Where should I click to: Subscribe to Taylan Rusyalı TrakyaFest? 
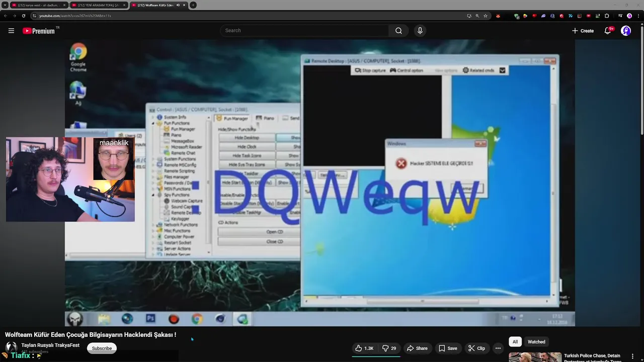pyautogui.click(x=102, y=348)
